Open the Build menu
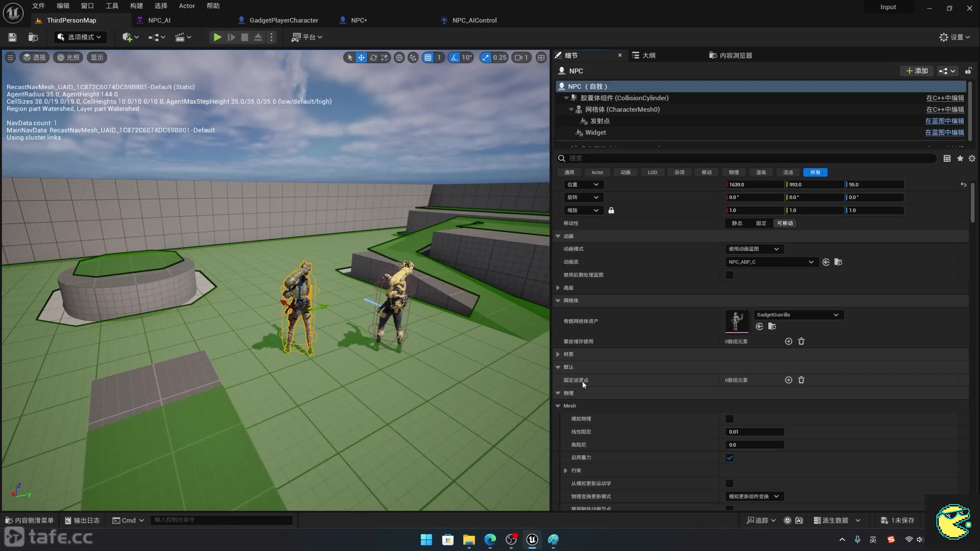This screenshot has width=980, height=551. pyautogui.click(x=136, y=6)
